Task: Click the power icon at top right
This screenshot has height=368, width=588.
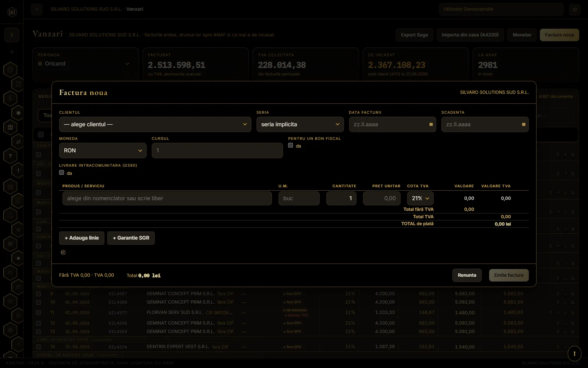Action: coord(575,9)
